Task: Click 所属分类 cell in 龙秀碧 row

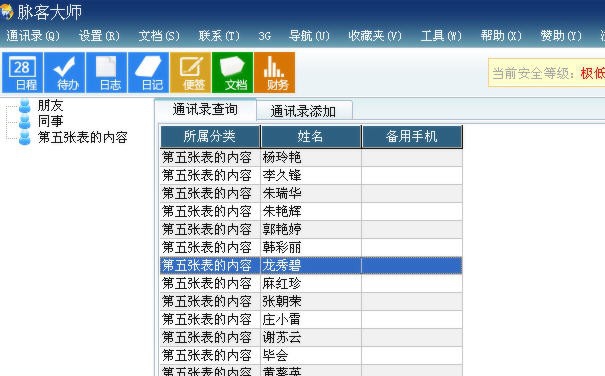Action: (210, 266)
